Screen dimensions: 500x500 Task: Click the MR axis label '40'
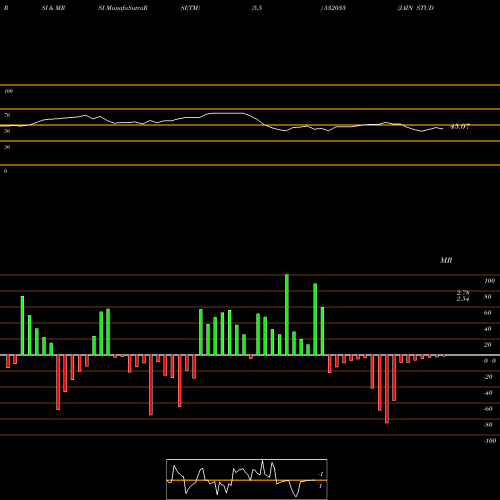point(488,329)
